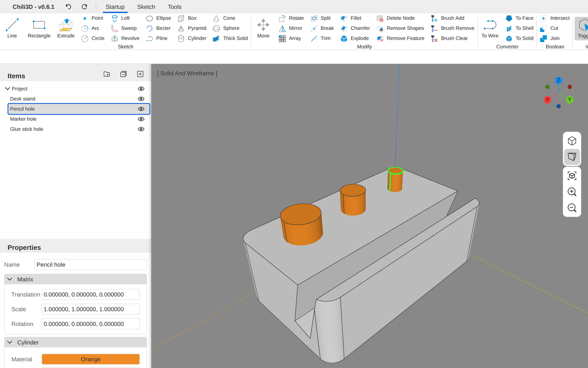Select Brush Remove tool
This screenshot has width=588, height=368.
coord(452,28)
